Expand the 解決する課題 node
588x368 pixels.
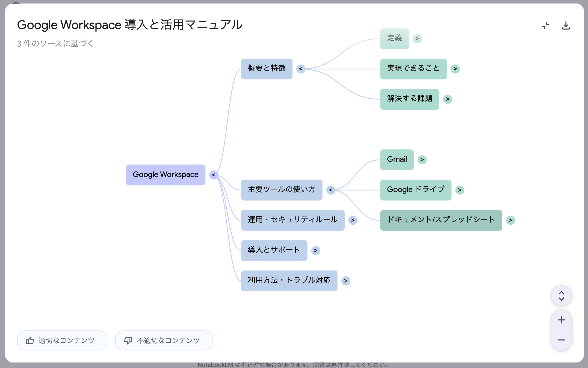pyautogui.click(x=448, y=99)
